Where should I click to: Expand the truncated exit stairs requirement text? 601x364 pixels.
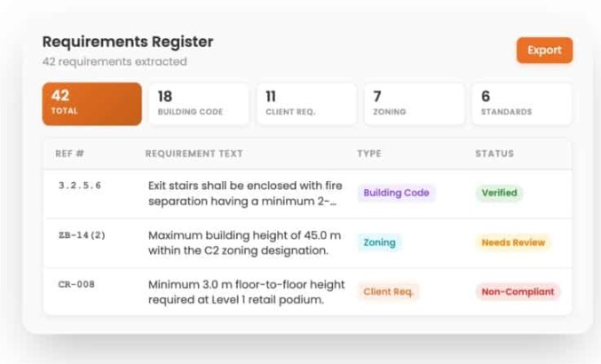click(x=245, y=194)
